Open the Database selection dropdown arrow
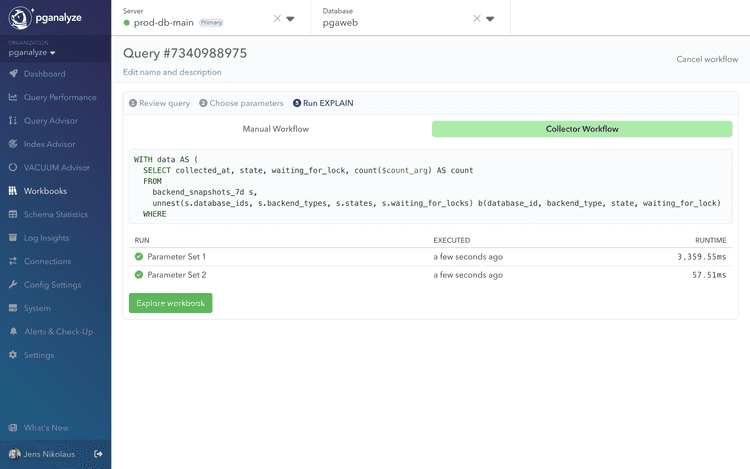This screenshot has height=469, width=750. pyautogui.click(x=490, y=18)
